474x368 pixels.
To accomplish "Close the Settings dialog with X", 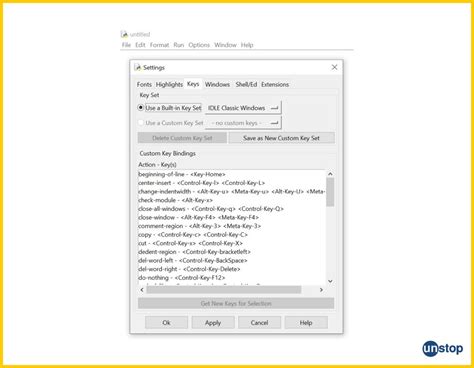I will [334, 67].
